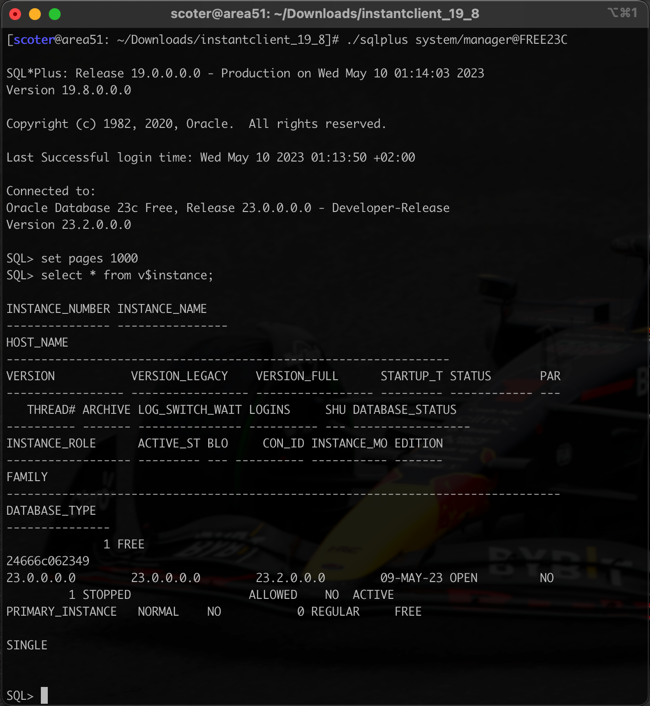Image resolution: width=650 pixels, height=706 pixels.
Task: Click the red close window button
Action: coord(15,14)
